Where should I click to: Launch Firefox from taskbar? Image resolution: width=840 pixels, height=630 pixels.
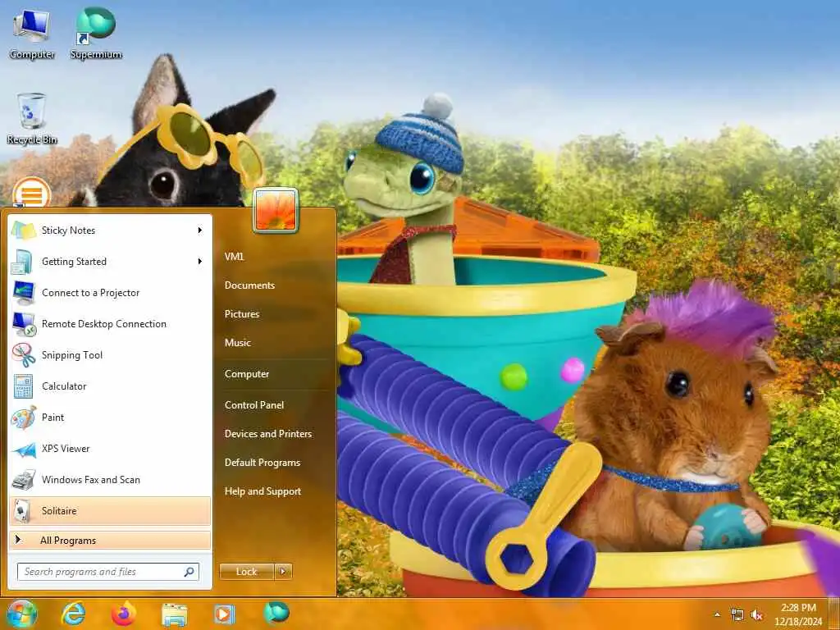pos(123,614)
